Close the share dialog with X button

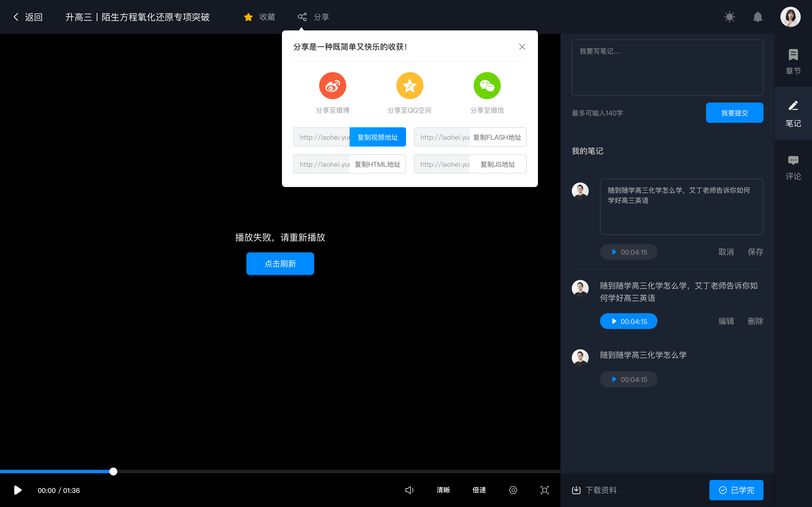[522, 47]
